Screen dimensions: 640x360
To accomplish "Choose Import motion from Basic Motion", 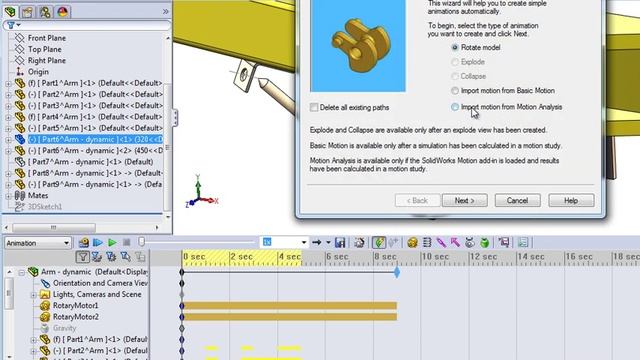I will [455, 91].
